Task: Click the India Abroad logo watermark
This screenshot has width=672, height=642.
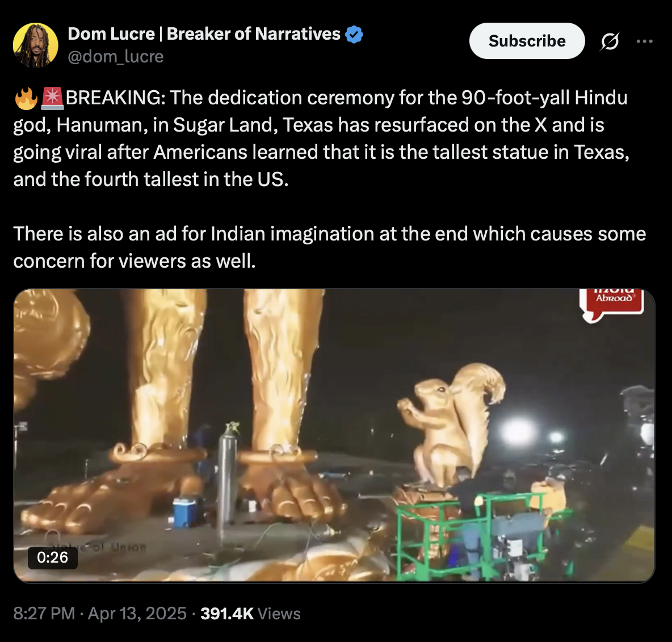Action: click(612, 303)
